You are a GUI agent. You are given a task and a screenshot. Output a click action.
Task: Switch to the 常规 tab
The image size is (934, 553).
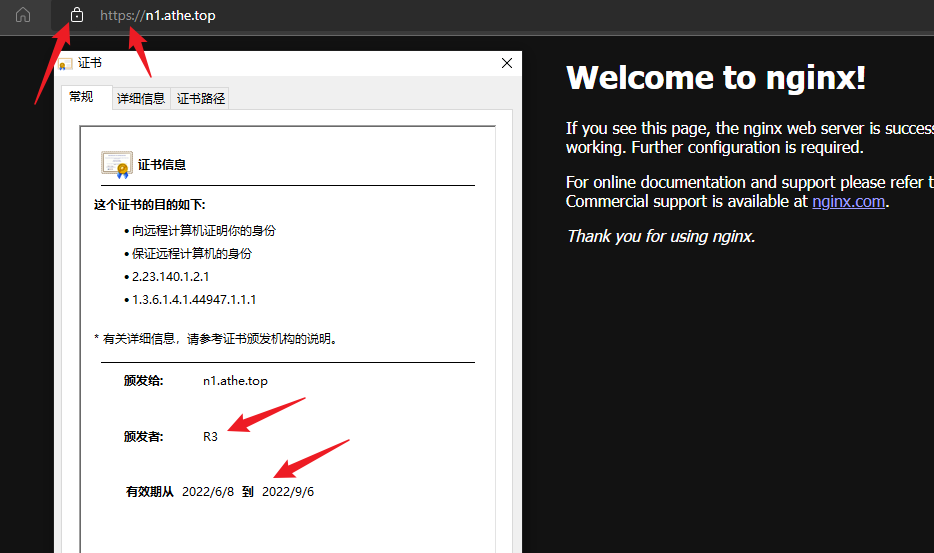point(82,97)
